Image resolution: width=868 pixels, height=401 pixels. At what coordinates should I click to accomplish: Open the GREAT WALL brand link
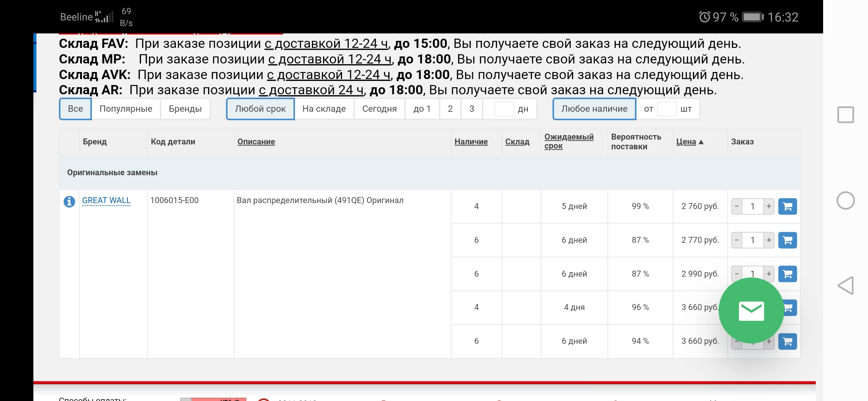click(106, 200)
